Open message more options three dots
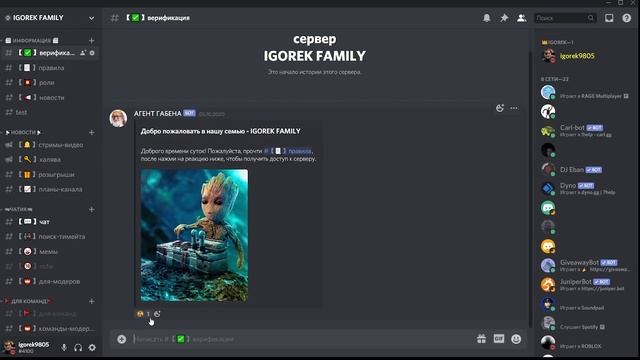 click(514, 108)
